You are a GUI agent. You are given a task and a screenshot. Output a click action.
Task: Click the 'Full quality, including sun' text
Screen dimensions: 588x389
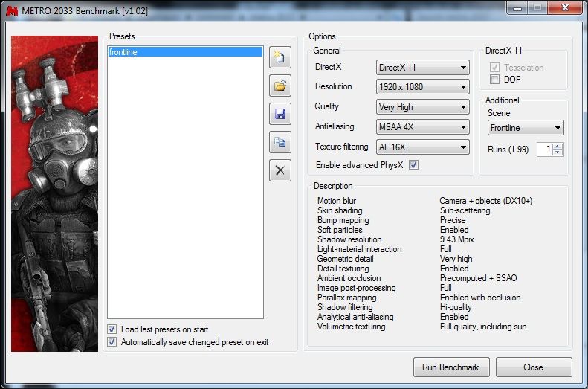pyautogui.click(x=483, y=327)
